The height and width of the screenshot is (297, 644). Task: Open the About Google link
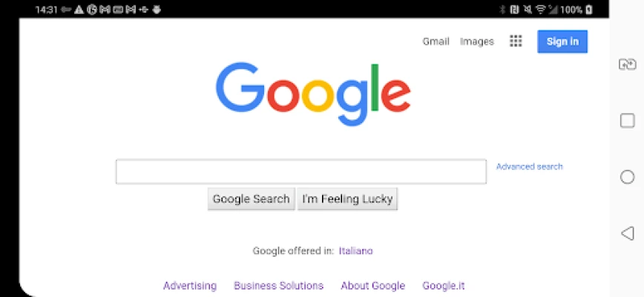(373, 286)
